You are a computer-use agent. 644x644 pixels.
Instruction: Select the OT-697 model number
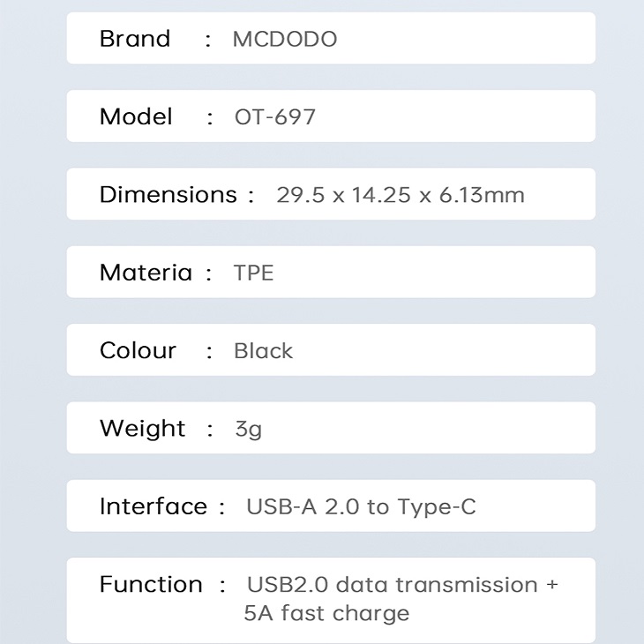275,117
